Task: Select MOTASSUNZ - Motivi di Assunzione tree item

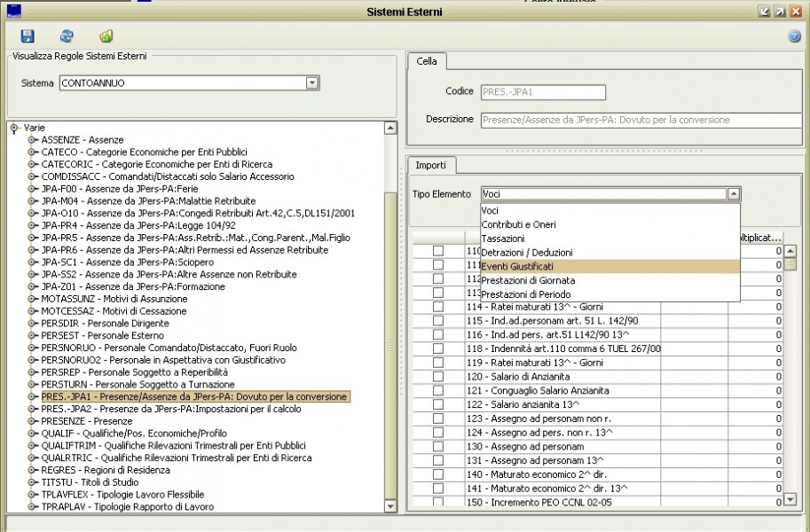Action: tap(114, 299)
